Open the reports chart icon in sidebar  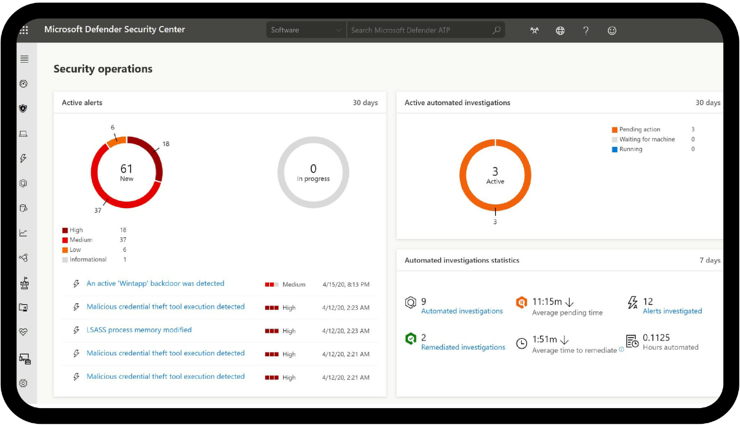point(24,233)
